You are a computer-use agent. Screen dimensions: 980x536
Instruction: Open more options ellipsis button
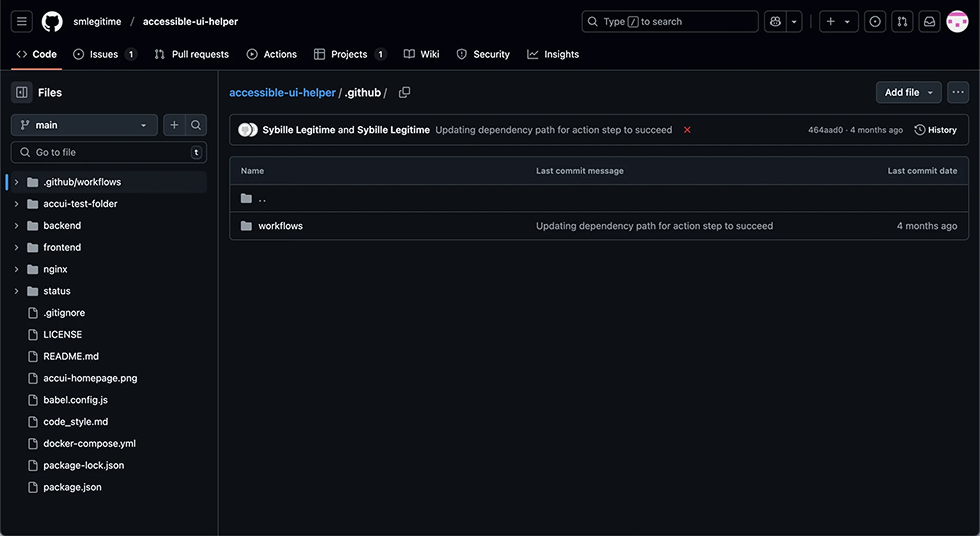958,92
